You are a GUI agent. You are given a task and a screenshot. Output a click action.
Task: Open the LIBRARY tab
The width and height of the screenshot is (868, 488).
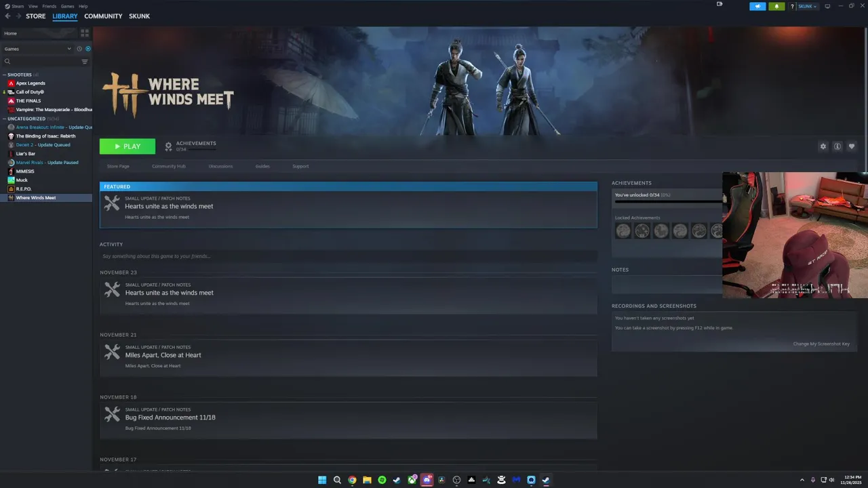click(65, 16)
